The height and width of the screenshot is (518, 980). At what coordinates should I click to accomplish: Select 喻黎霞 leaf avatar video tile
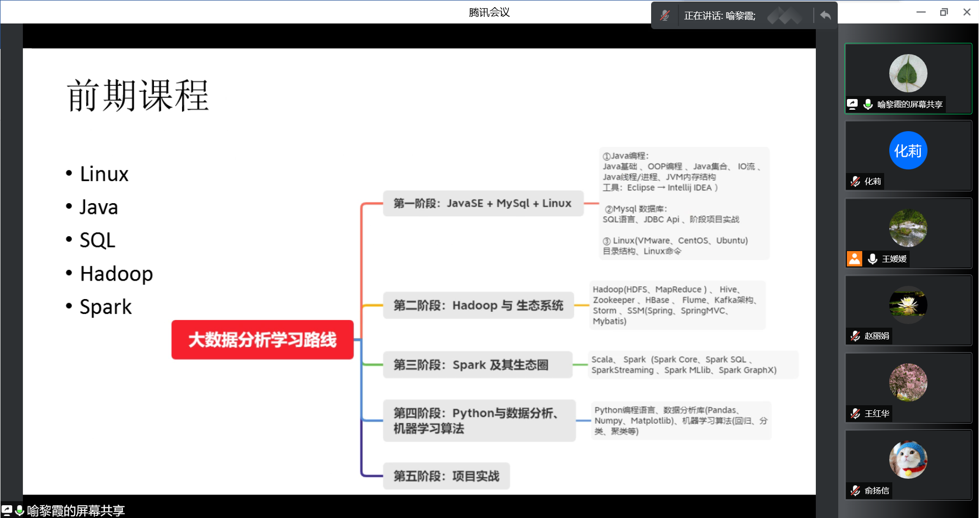click(908, 73)
